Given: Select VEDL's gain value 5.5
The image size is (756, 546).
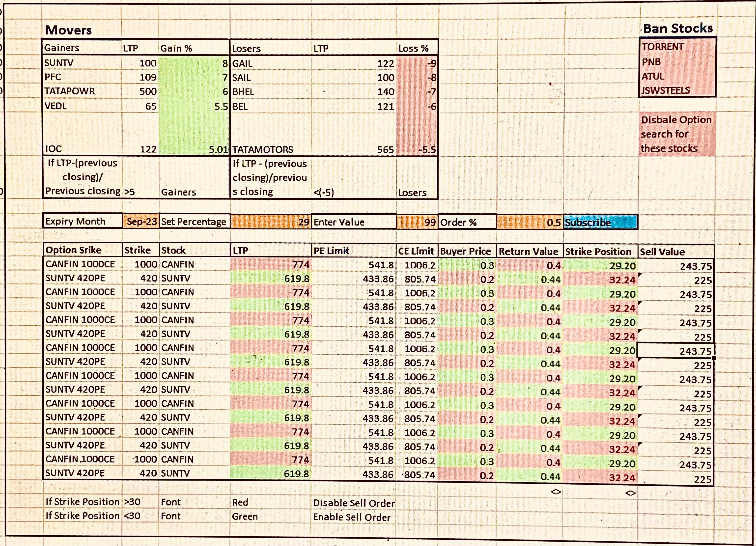Looking at the screenshot, I should pyautogui.click(x=194, y=107).
